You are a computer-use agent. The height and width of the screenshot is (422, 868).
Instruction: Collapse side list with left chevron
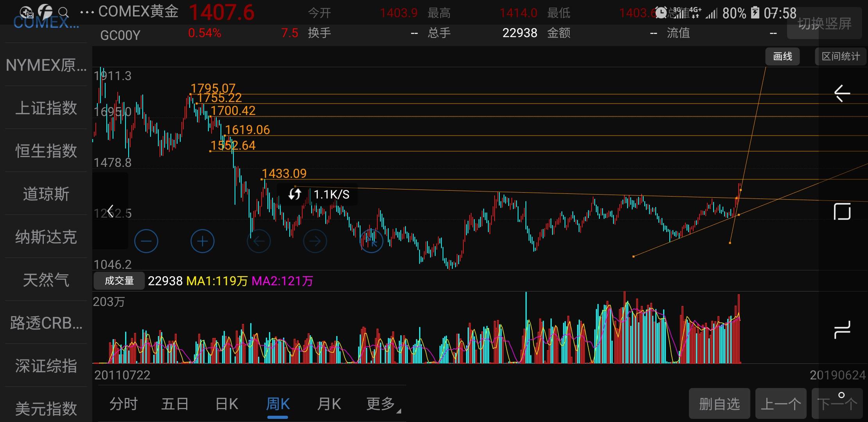[111, 211]
